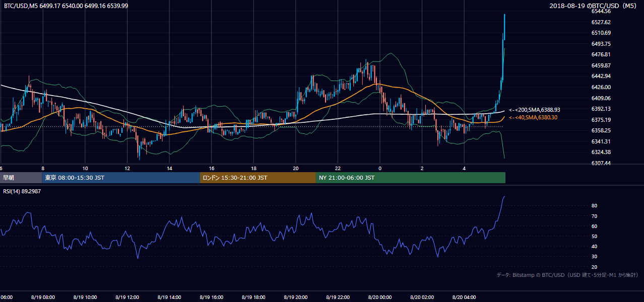
Task: Click the RSI axis value 50
Action: pos(595,236)
